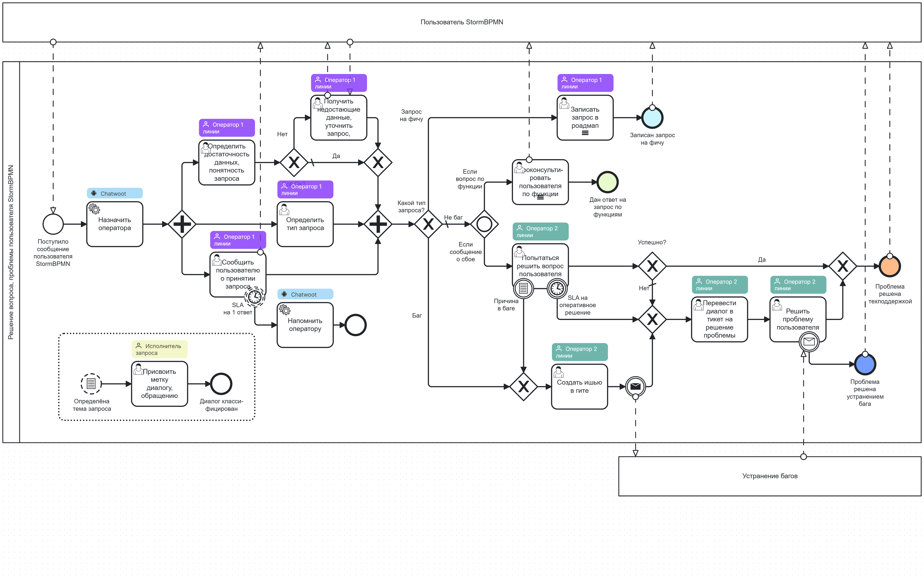Viewport: 924px width, 577px height.
Task: Click the 'Назначить оператора' service task
Action: click(x=114, y=224)
